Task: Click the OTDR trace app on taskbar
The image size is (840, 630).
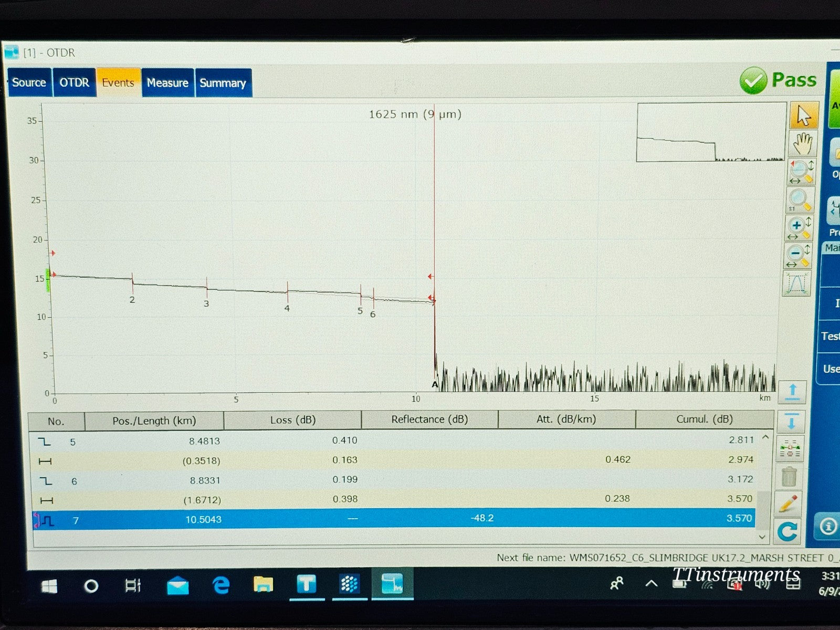Action: pos(392,584)
